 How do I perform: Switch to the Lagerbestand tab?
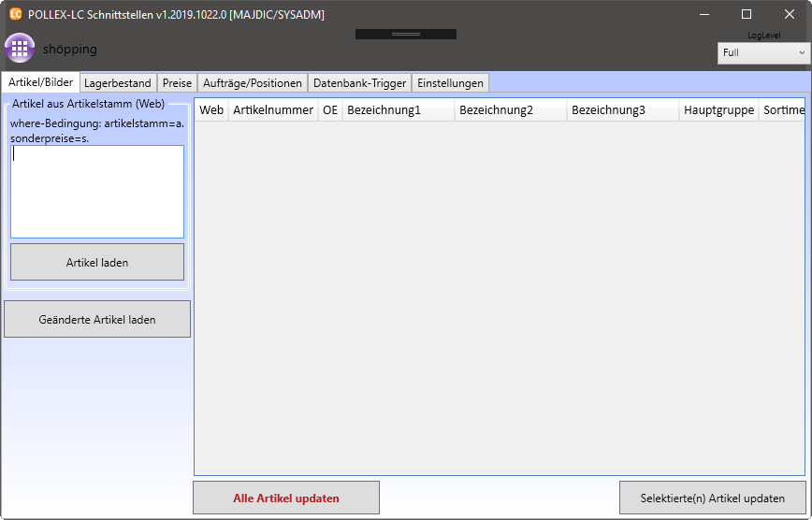117,83
